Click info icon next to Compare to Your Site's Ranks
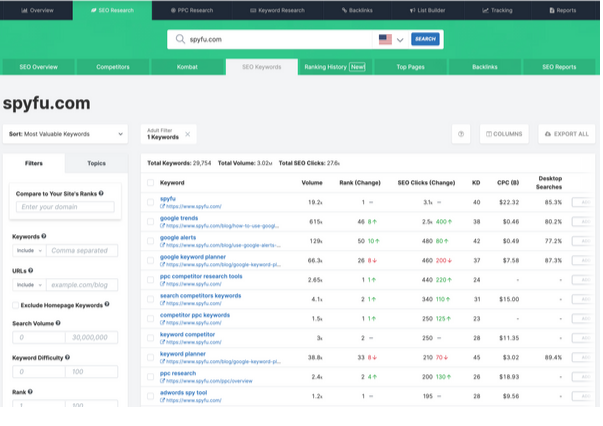This screenshot has height=426, width=603. (x=101, y=193)
